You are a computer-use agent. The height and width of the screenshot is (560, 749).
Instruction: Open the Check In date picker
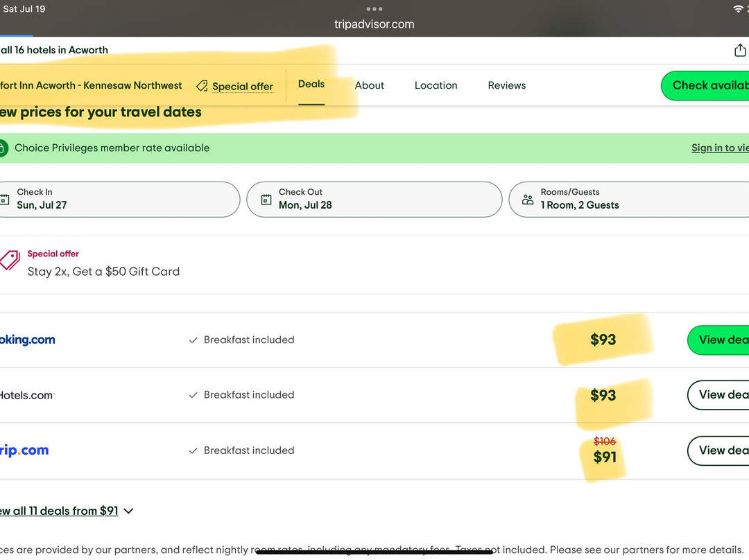pos(118,200)
